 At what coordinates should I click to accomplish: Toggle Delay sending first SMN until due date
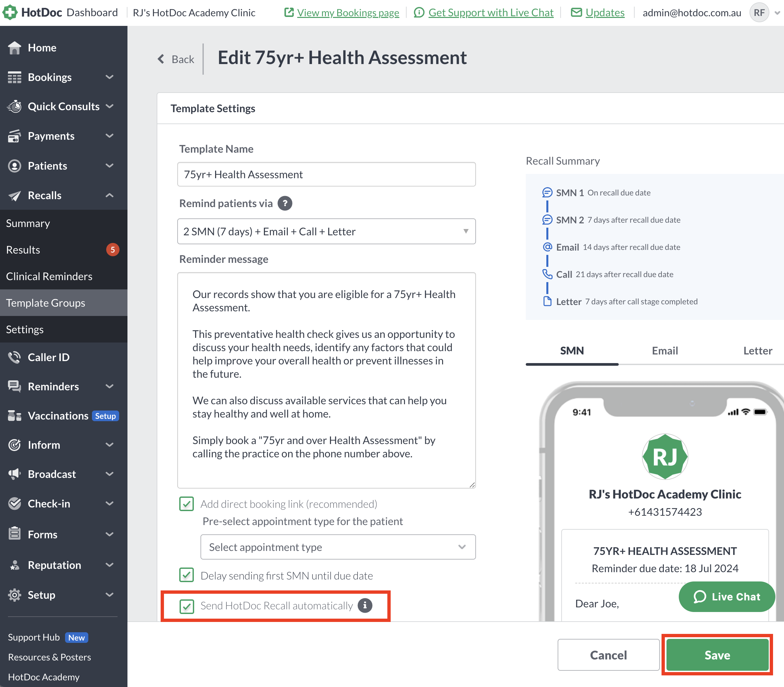(x=186, y=575)
